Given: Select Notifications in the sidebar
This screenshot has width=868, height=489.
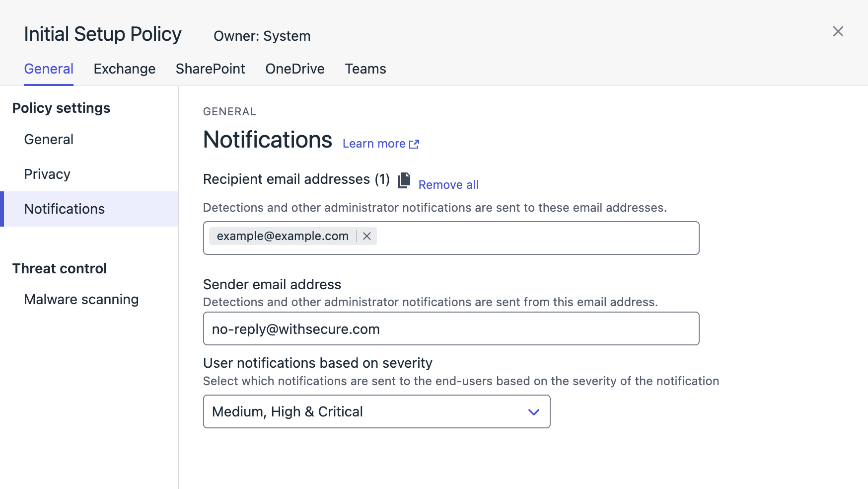Looking at the screenshot, I should click(x=65, y=209).
